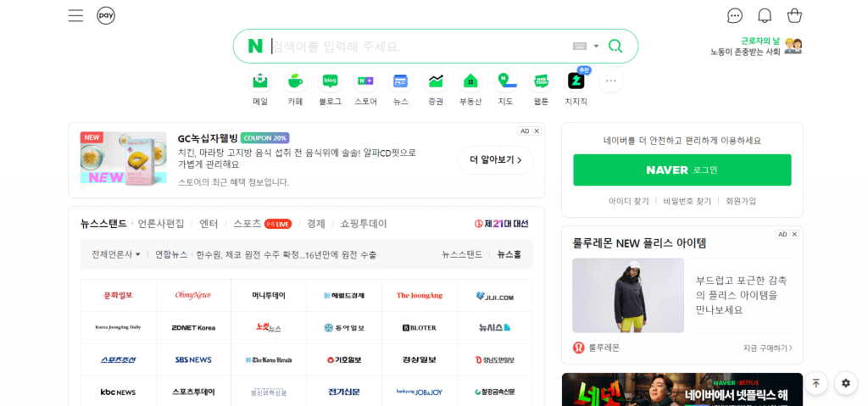
Task: Open the Naver Netflix banner
Action: click(682, 389)
